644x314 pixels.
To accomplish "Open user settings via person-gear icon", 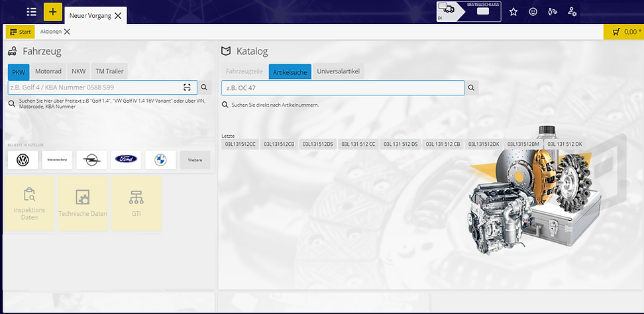I will [x=572, y=12].
